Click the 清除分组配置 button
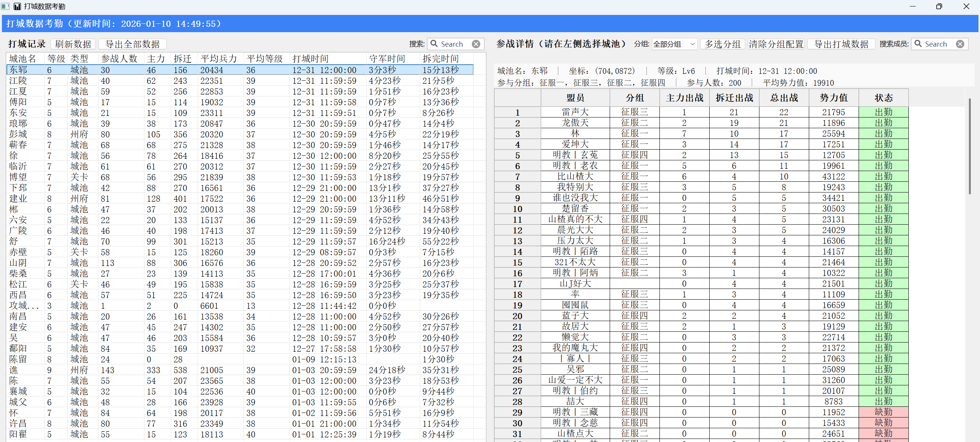The height and width of the screenshot is (442, 980). [776, 44]
